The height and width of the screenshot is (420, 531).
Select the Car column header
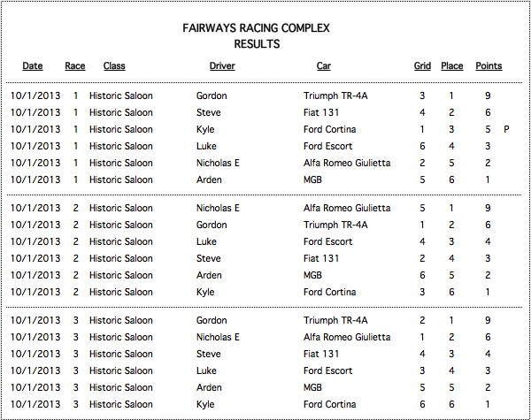(324, 66)
